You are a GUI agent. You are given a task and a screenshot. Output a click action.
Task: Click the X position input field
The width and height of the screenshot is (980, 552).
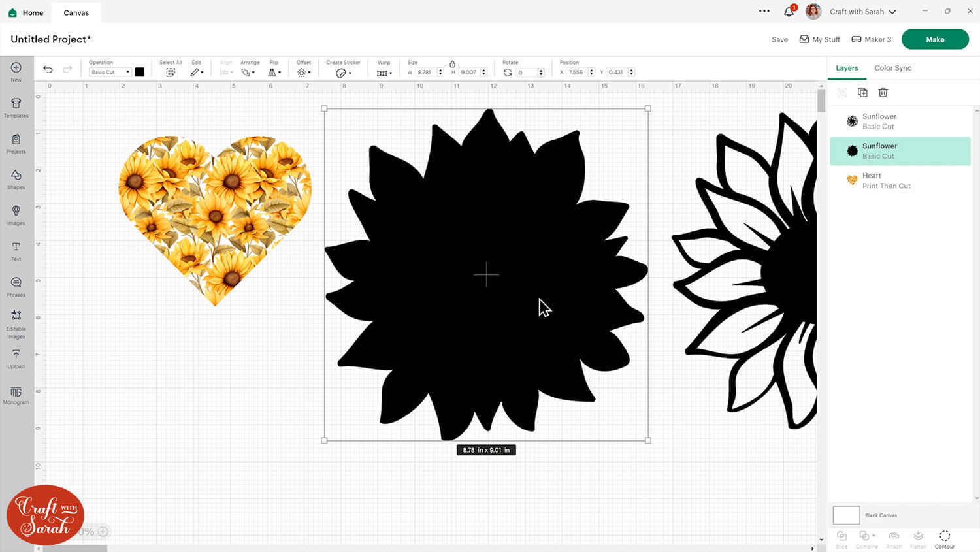[x=577, y=73]
